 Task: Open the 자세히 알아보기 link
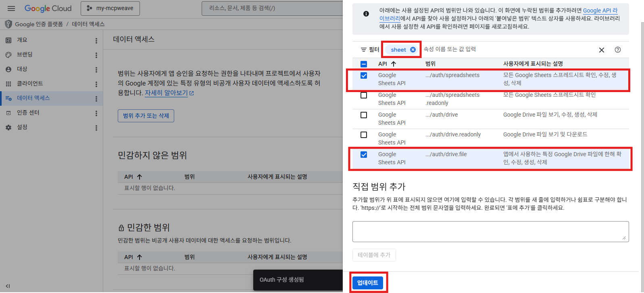pos(169,93)
